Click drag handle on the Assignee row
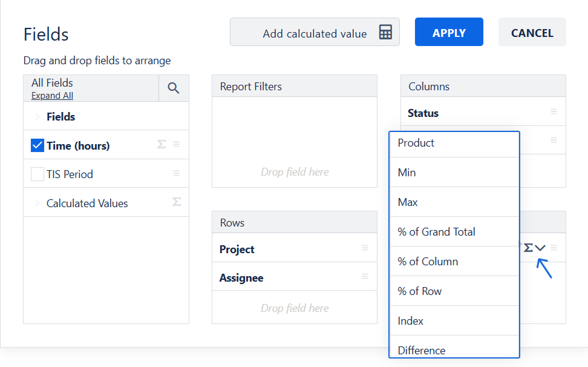 [365, 276]
